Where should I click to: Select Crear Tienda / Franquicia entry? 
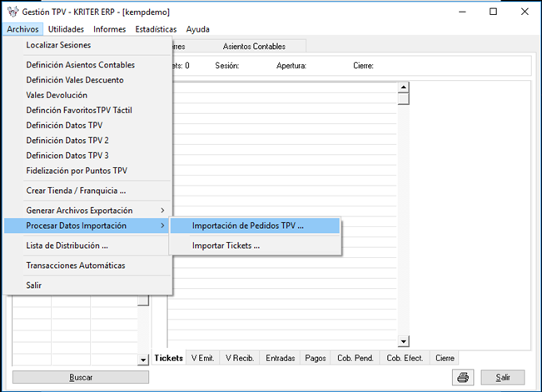[76, 191]
